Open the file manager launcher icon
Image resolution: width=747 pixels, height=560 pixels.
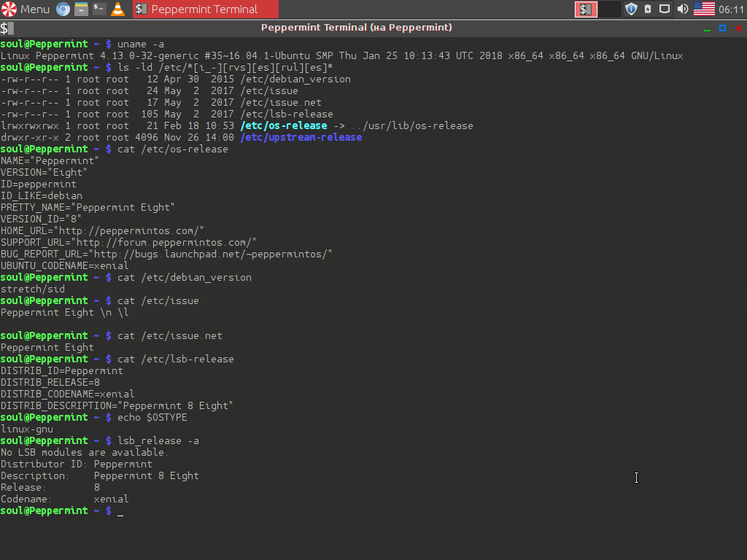pyautogui.click(x=81, y=9)
